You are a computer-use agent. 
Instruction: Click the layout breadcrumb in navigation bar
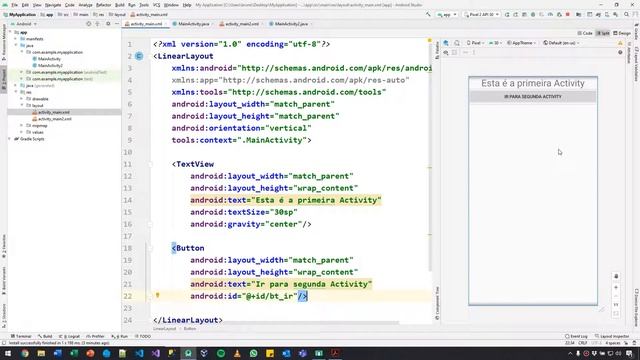click(x=118, y=14)
